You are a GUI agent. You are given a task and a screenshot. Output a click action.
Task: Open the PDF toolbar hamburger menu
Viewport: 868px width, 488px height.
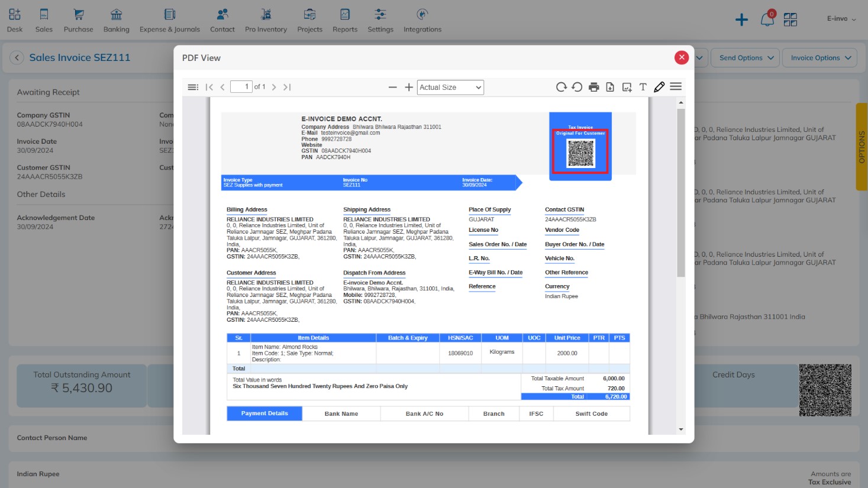(676, 87)
